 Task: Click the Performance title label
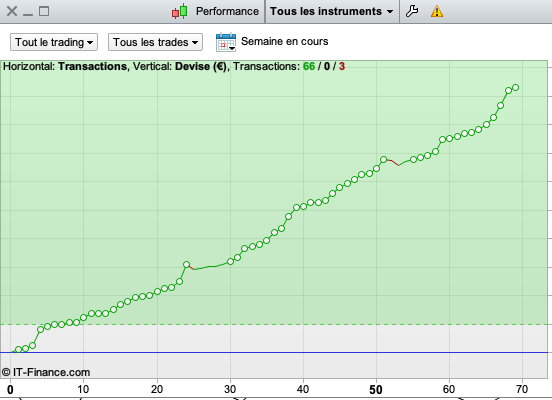tap(227, 11)
